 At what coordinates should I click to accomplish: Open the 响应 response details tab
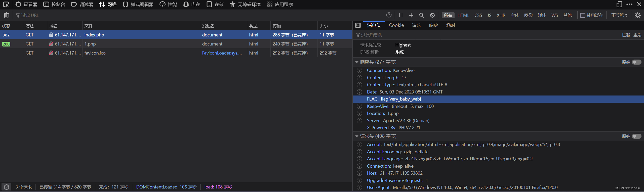pos(433,25)
